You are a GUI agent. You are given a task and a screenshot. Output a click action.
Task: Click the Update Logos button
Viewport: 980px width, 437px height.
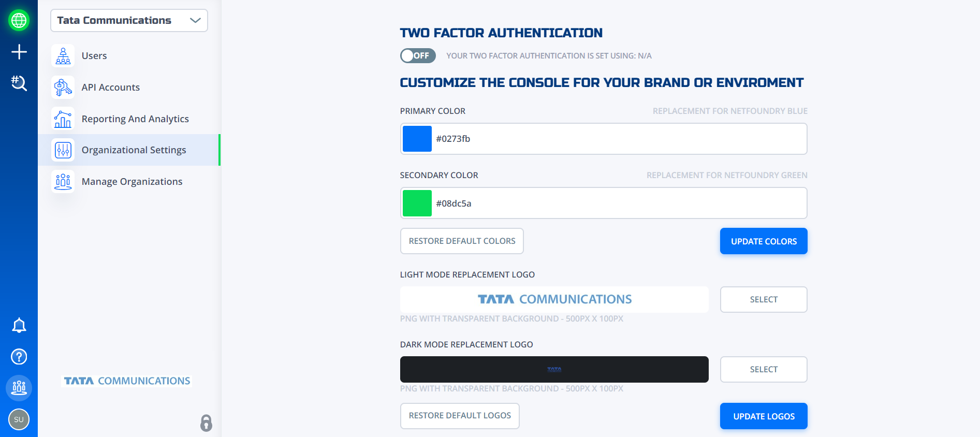[764, 416]
